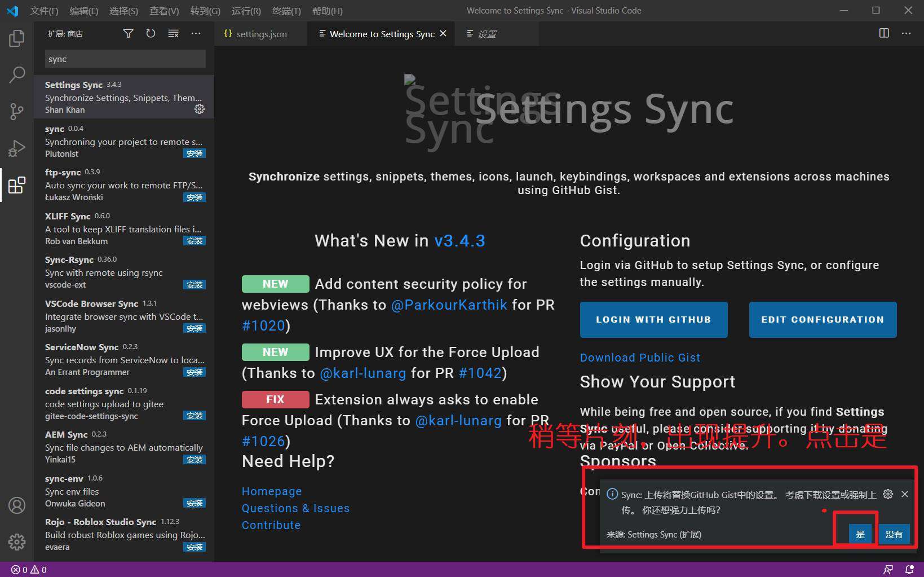This screenshot has width=924, height=577.
Task: Open the Contribute link
Action: coord(271,525)
